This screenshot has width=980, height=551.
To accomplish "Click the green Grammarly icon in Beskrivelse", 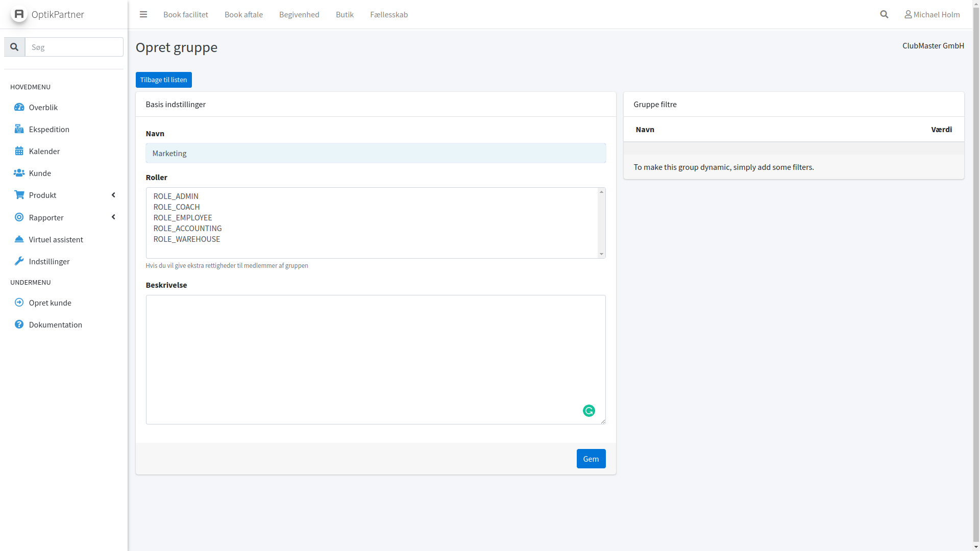I will [x=589, y=411].
